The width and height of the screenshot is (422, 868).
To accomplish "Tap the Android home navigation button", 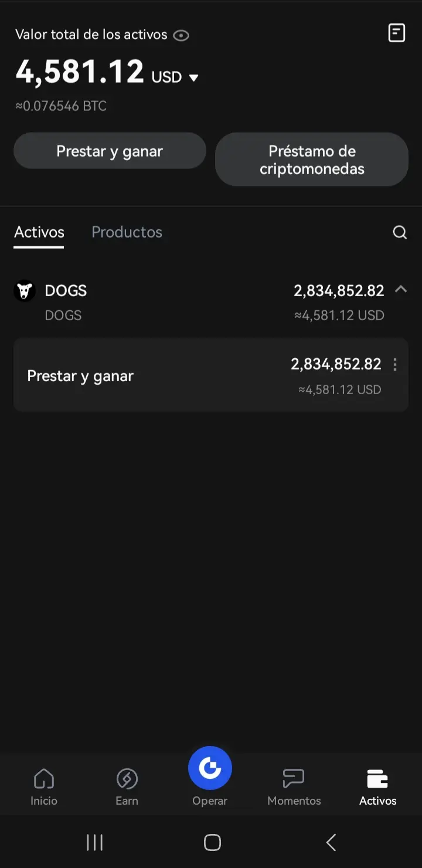I will [212, 843].
